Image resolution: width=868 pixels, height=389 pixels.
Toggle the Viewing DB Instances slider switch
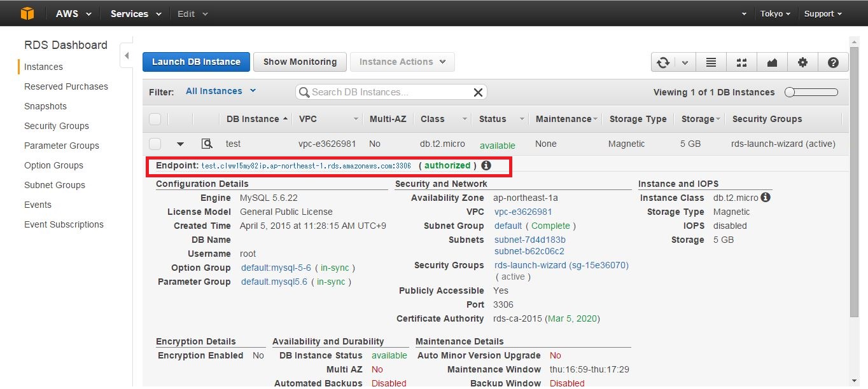[811, 92]
